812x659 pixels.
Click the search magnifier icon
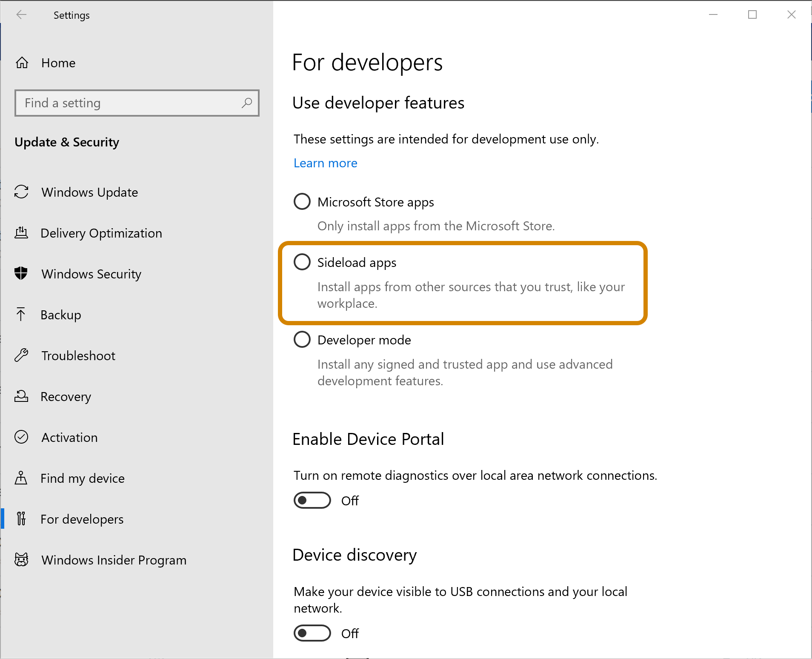tap(247, 103)
